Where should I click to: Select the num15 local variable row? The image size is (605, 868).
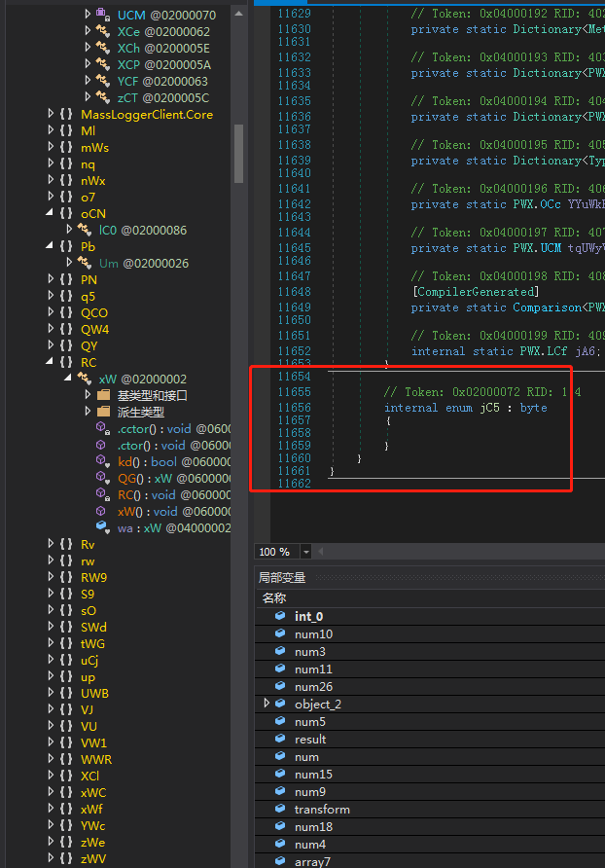pos(430,774)
